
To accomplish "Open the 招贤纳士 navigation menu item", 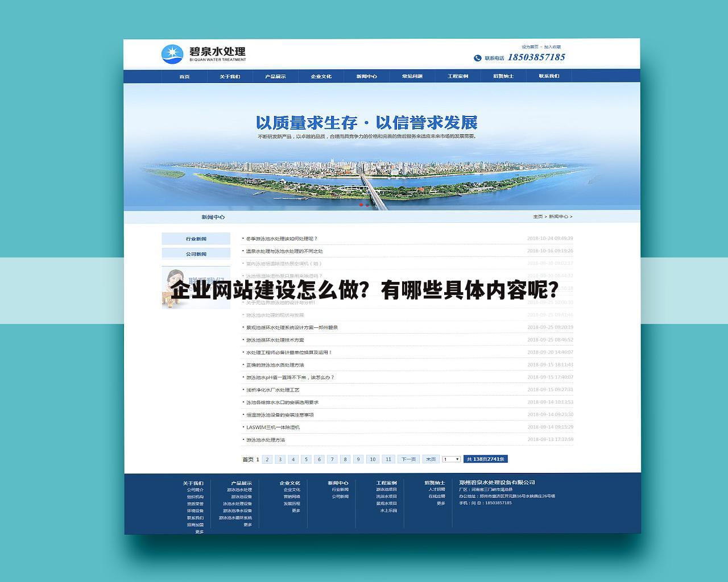I will (x=503, y=76).
